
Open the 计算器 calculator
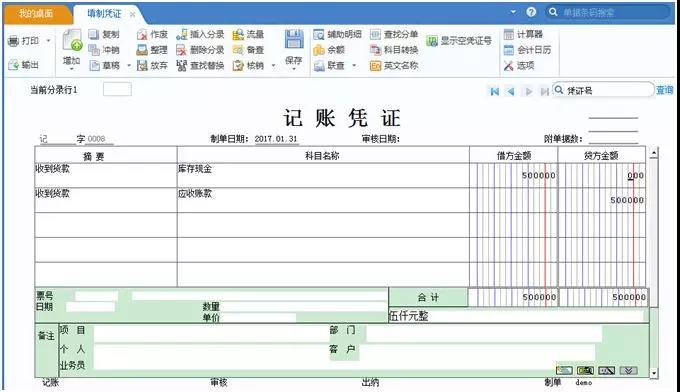523,34
